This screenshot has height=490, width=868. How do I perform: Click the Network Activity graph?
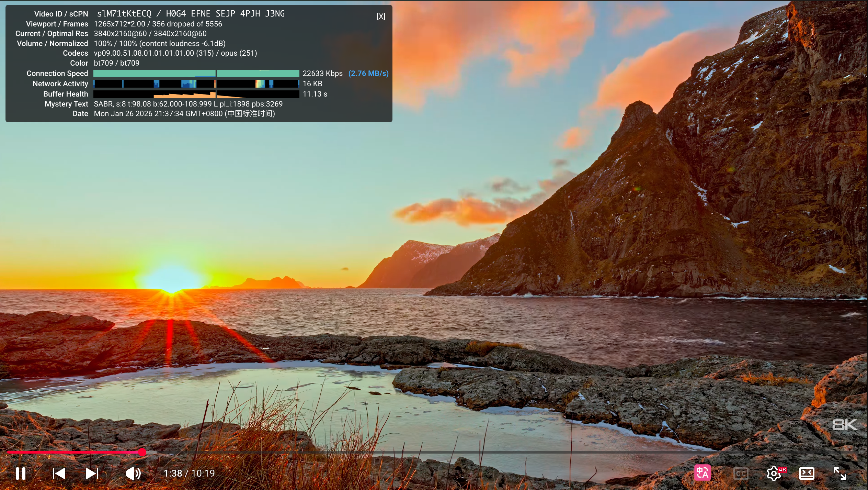click(x=196, y=84)
